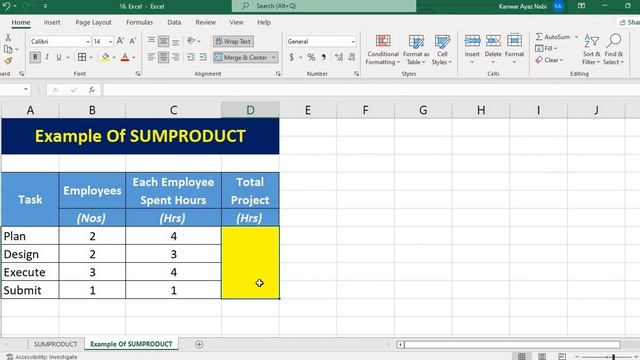Image resolution: width=640 pixels, height=360 pixels.
Task: Decrease font size
Action: coord(133,41)
